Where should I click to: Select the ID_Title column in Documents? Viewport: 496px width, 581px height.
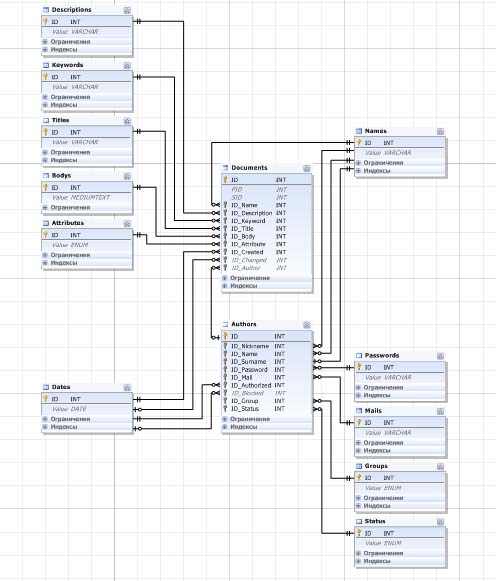pyautogui.click(x=267, y=229)
